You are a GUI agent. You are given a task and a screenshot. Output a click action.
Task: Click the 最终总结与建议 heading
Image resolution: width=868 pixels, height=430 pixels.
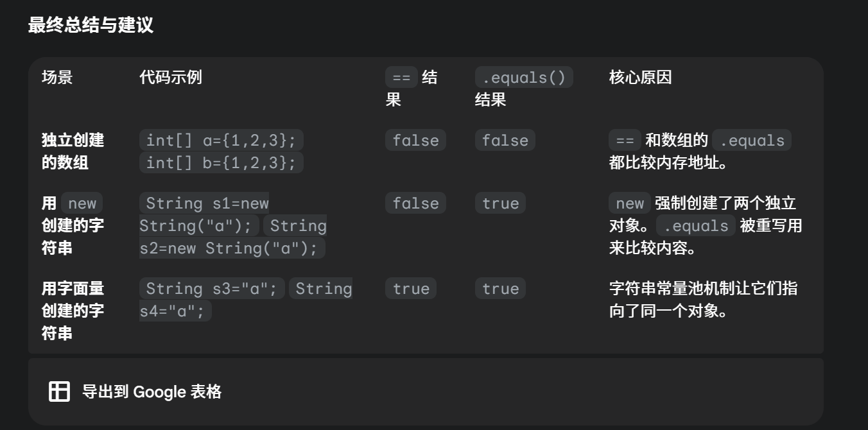click(x=91, y=26)
